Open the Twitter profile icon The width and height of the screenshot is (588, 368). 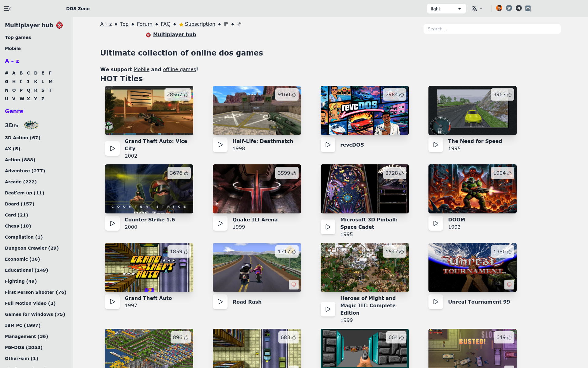[x=509, y=8]
